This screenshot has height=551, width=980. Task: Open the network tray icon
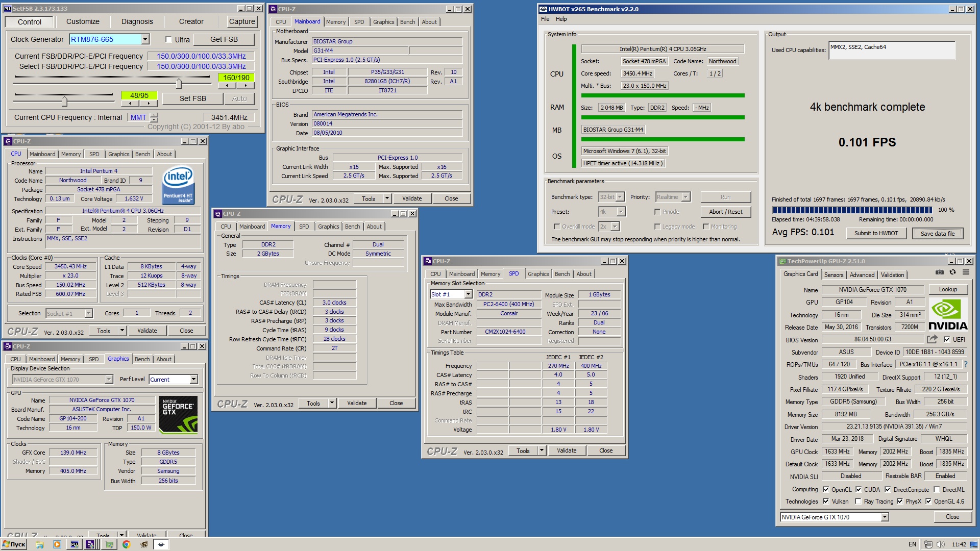click(x=928, y=544)
